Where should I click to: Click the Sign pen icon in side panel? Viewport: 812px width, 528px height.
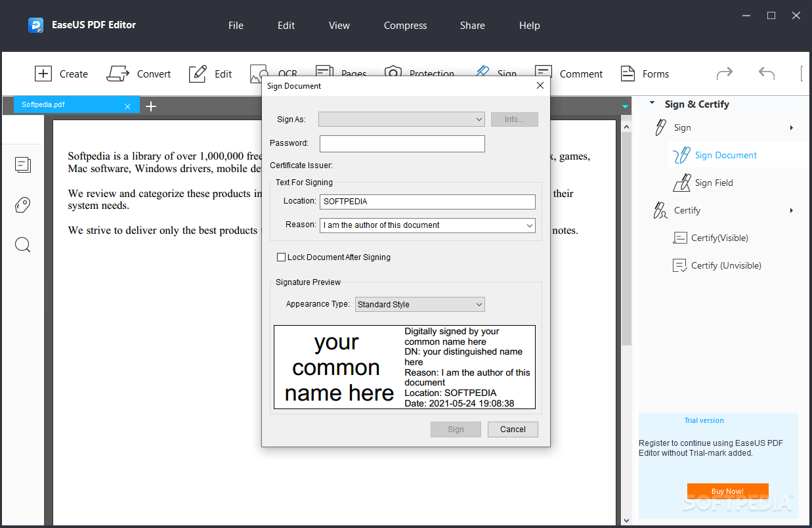tap(661, 127)
